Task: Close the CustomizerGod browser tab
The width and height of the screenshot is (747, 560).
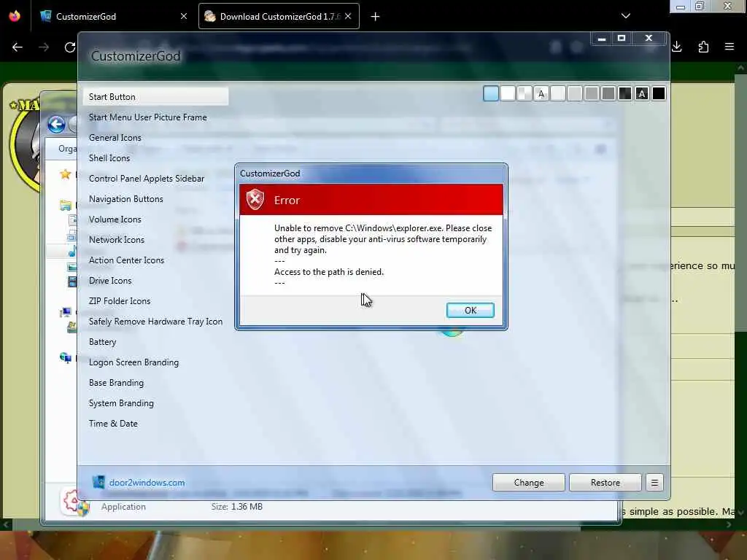Action: tap(184, 16)
